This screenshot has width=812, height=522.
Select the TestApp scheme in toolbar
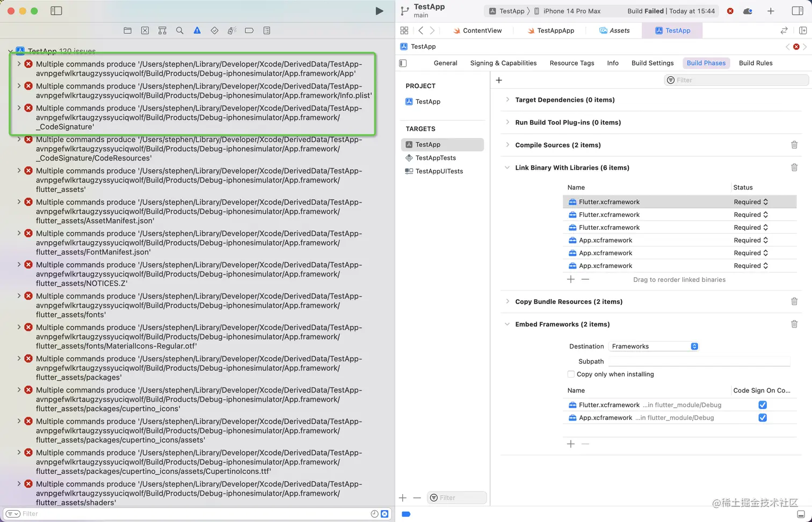[507, 11]
